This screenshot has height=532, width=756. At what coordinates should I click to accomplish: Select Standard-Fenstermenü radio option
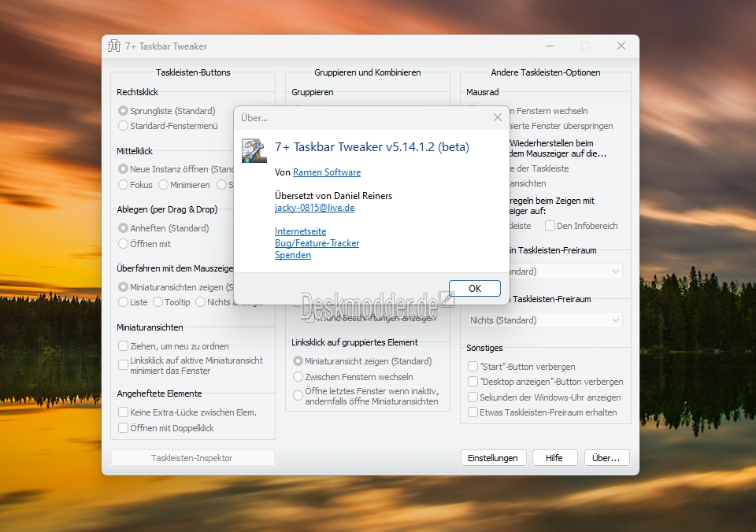point(124,126)
